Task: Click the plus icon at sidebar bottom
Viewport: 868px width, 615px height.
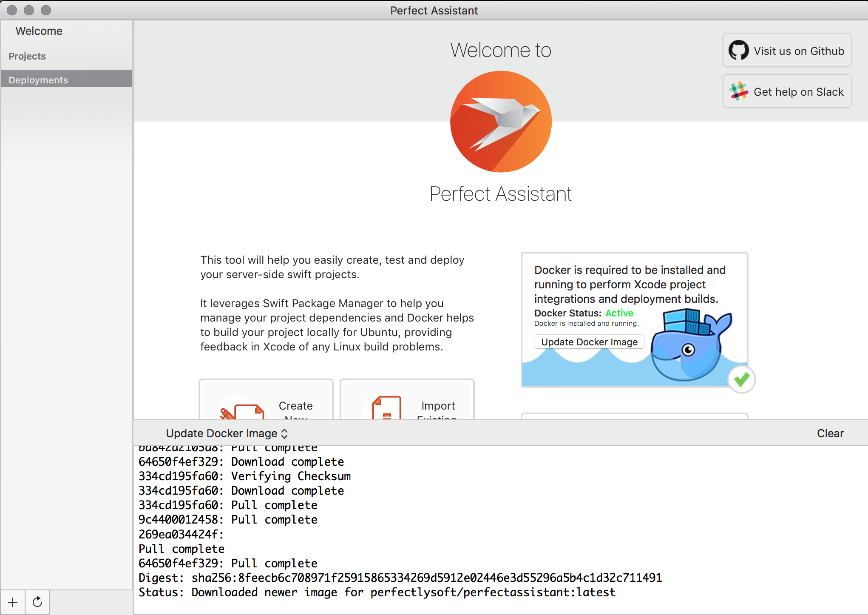Action: pos(13,602)
